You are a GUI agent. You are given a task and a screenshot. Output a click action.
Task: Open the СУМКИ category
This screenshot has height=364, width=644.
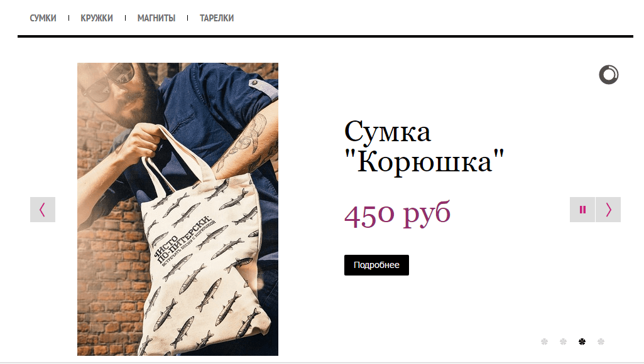pos(43,18)
